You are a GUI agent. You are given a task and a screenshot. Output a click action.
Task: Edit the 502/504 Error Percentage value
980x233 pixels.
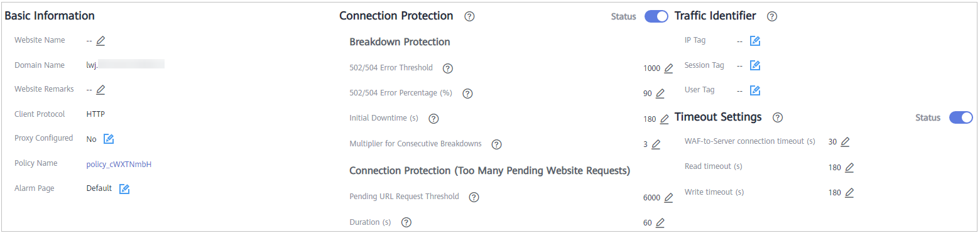[x=660, y=94]
